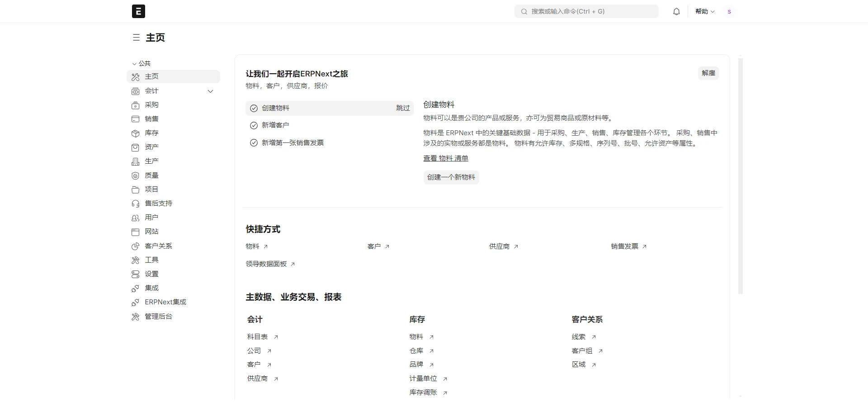Screen dimensions: 868x402
Task: Click 跳过 to skip item step
Action: coord(403,108)
